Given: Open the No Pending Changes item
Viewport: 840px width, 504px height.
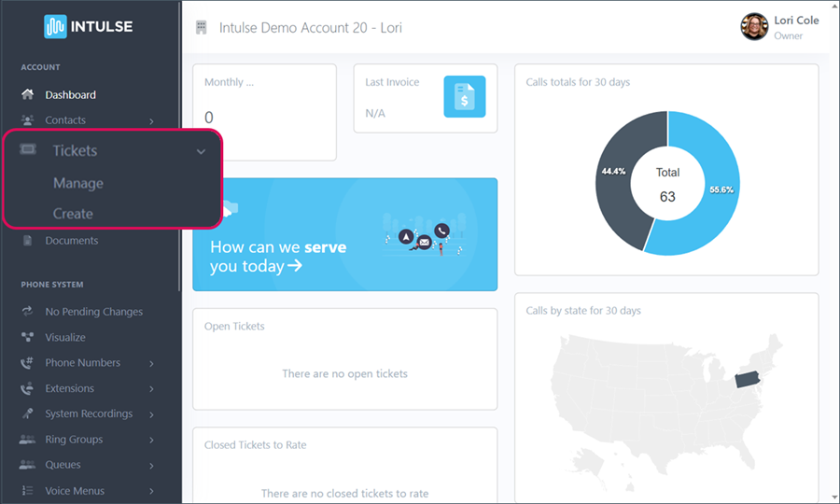Looking at the screenshot, I should pyautogui.click(x=93, y=312).
